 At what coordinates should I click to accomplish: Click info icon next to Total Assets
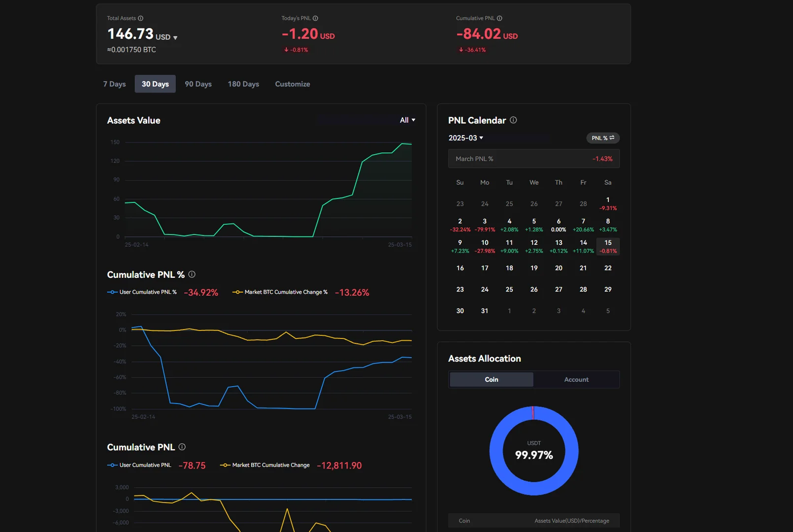[140, 18]
